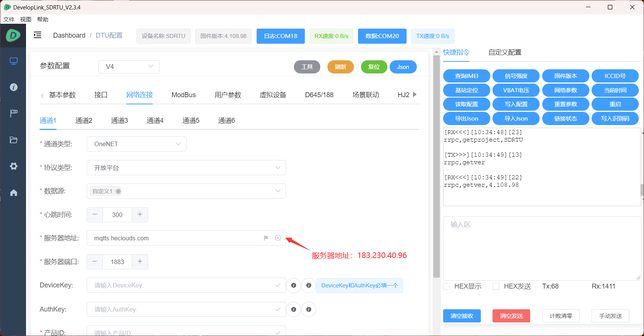Viewport: 644px width, 336px height.
Task: Click second info icon beside DeviceKey
Action: pyautogui.click(x=309, y=286)
